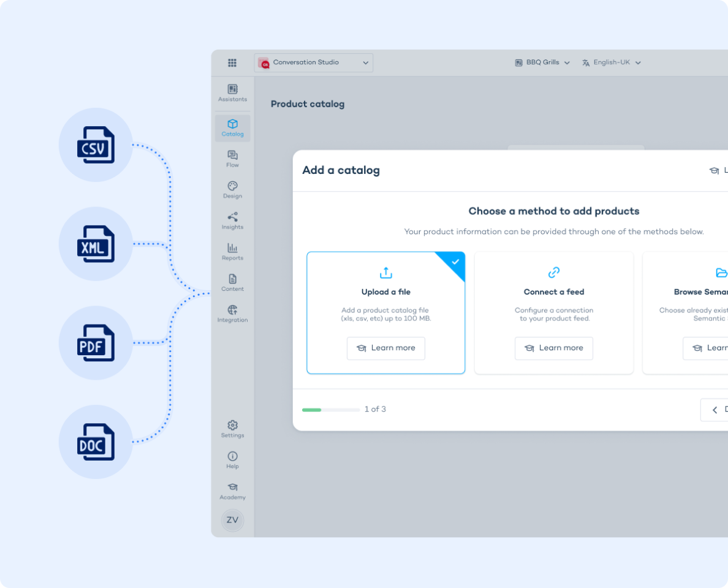Image resolution: width=728 pixels, height=588 pixels.
Task: Click Learn more under Connect a feed
Action: (x=554, y=348)
